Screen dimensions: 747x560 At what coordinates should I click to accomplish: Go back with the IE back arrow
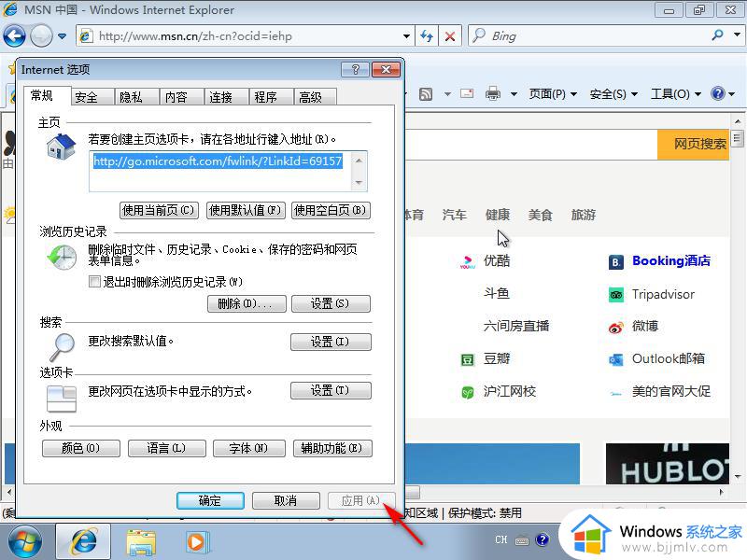14,35
